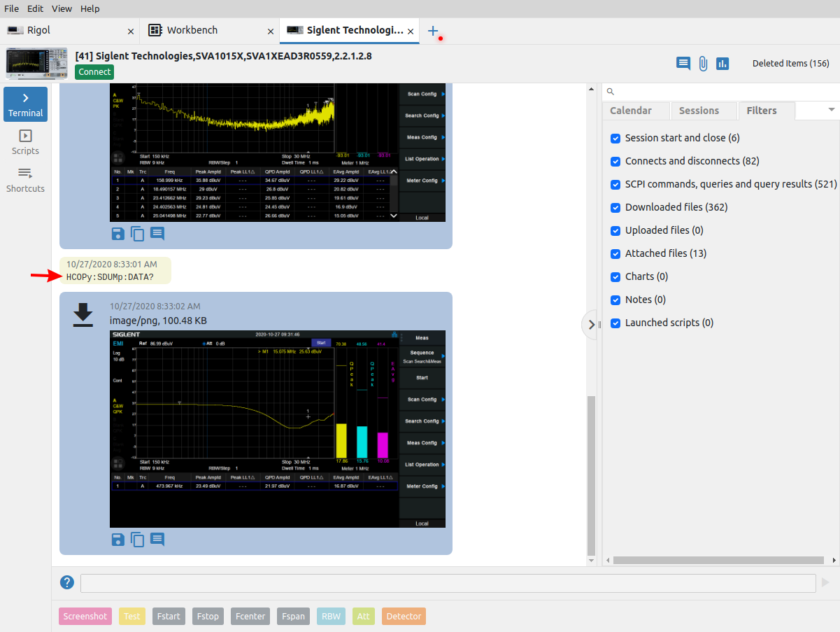Close the Rigol tab
Image resolution: width=840 pixels, height=632 pixels.
pyautogui.click(x=131, y=31)
